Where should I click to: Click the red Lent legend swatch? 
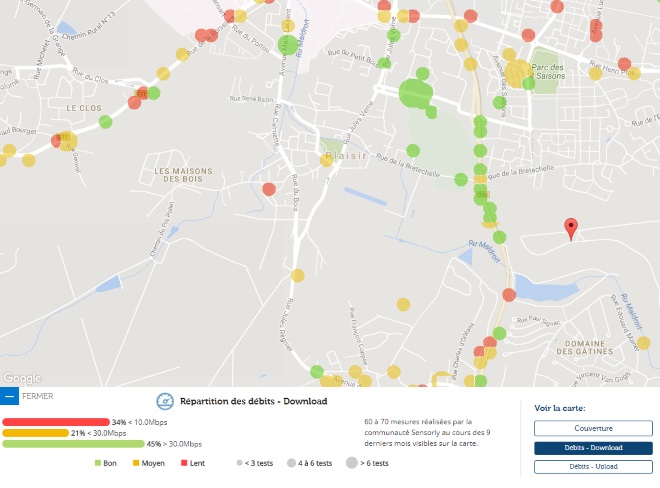[x=184, y=463]
